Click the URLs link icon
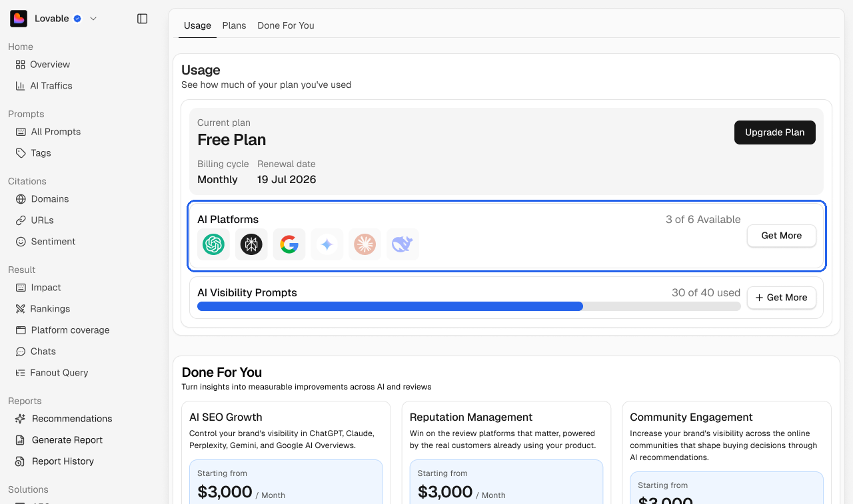Screen dimensions: 853x504 pyautogui.click(x=21, y=220)
